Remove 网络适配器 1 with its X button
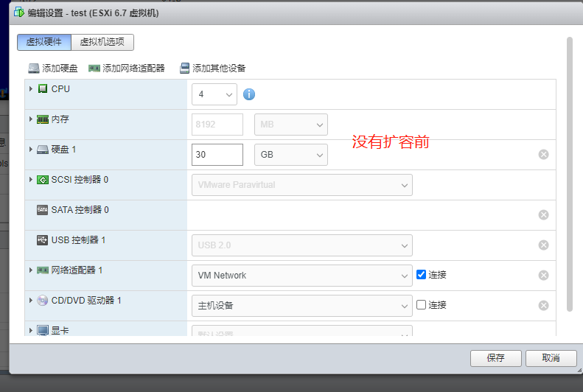The width and height of the screenshot is (583, 392). coord(544,276)
